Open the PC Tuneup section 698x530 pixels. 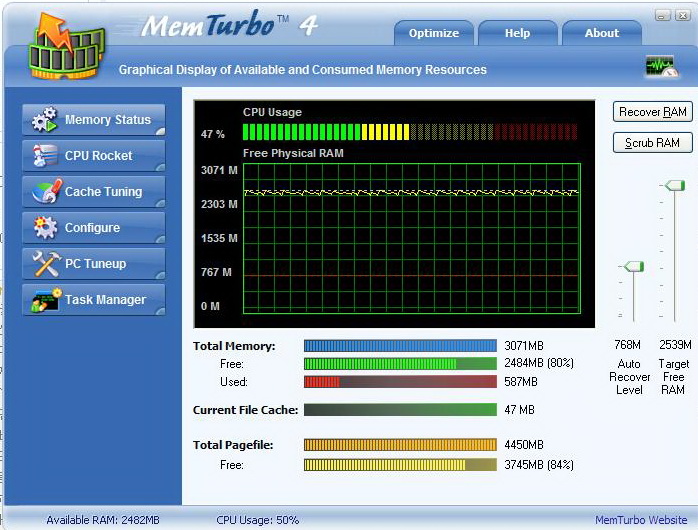coord(94,264)
